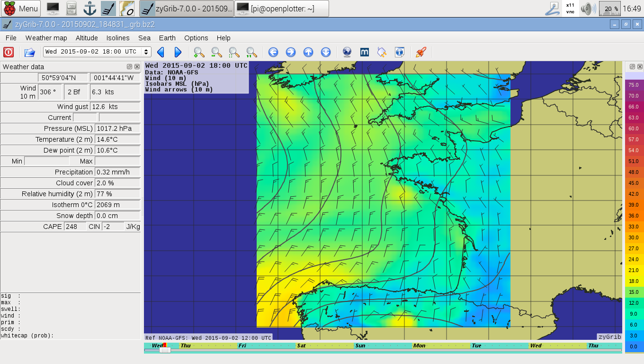Screen dimensions: 644x364
Task: Click CAPE value 248
Action: pyautogui.click(x=75, y=227)
